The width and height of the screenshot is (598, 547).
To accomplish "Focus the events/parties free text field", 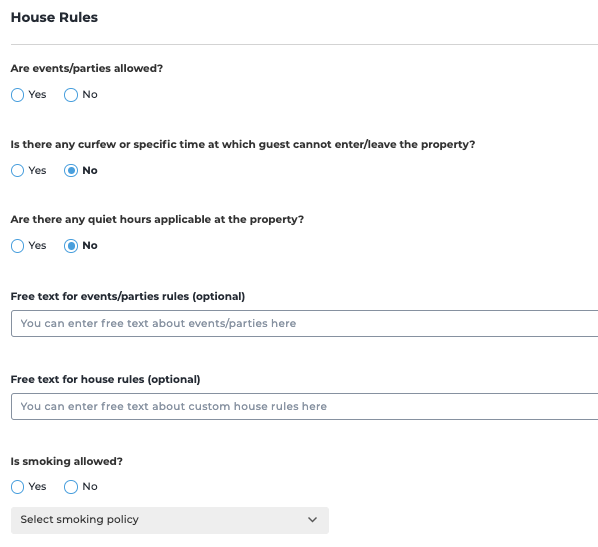I will tap(304, 323).
